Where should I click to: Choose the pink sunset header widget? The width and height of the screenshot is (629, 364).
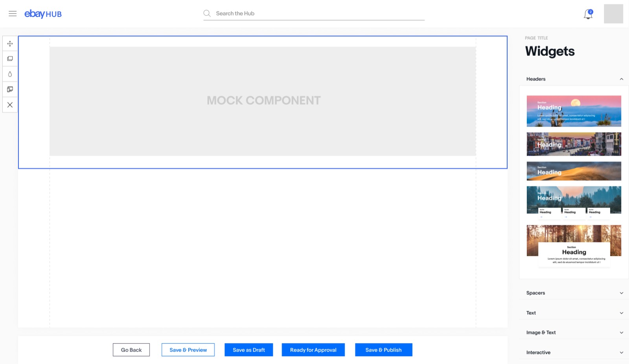click(574, 111)
